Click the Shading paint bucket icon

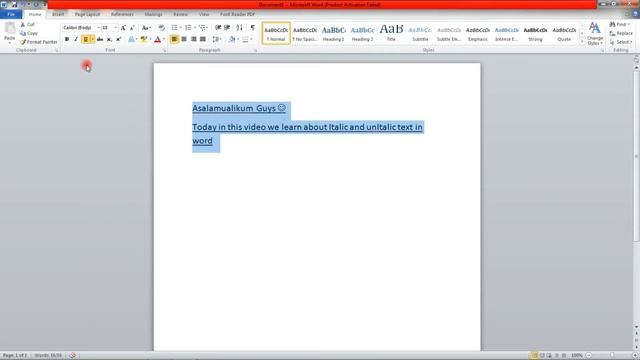coord(232,40)
